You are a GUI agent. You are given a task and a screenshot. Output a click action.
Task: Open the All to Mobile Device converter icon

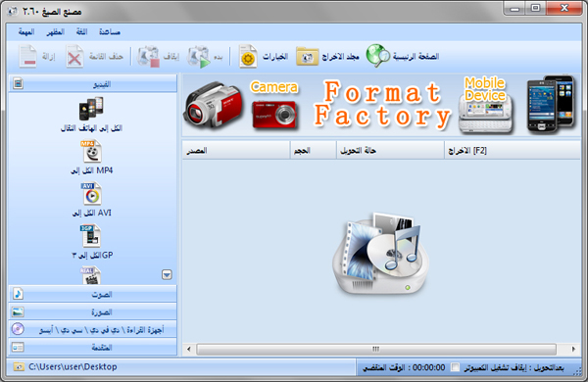pos(91,109)
